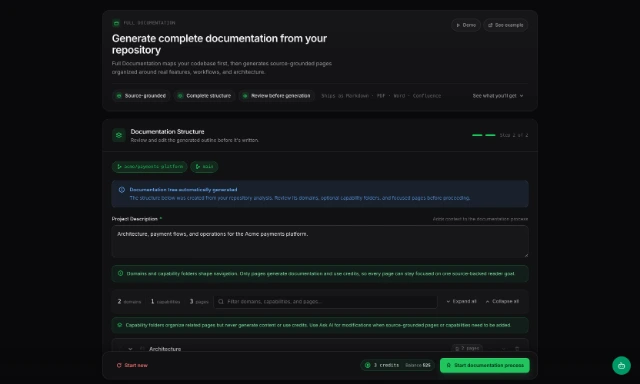This screenshot has height=384, width=640.
Task: Click the Ships as Markdown PDF Word Confluence text
Action: pyautogui.click(x=381, y=96)
